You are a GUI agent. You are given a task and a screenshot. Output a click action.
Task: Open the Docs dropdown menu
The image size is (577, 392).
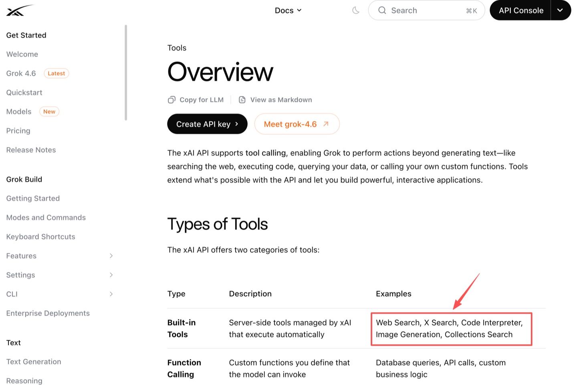288,10
